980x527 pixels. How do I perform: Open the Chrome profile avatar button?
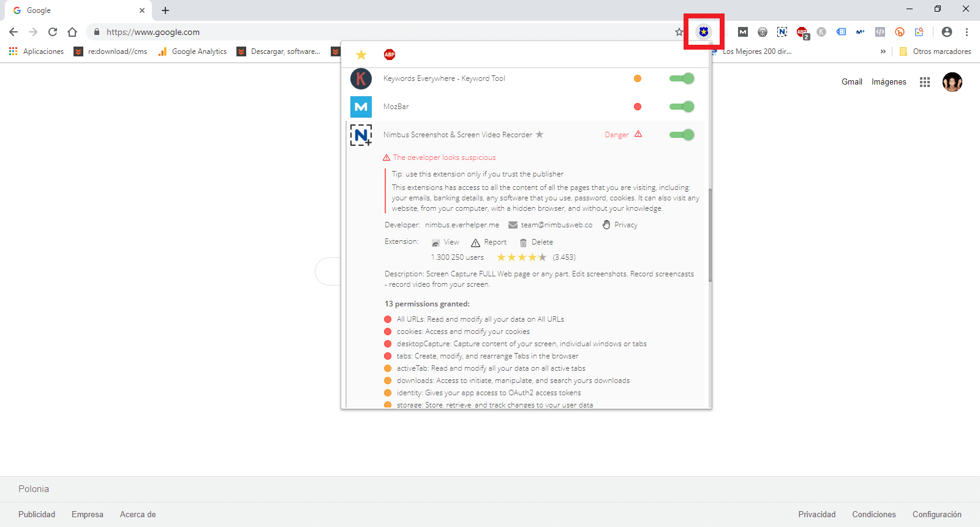pos(947,32)
